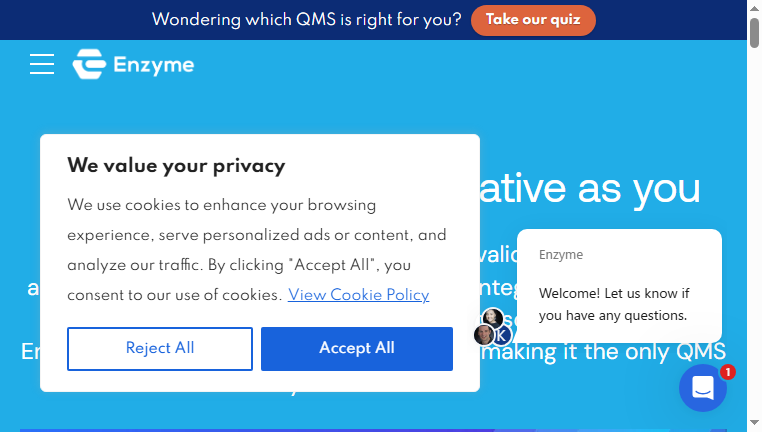Click the scrollbar up arrow
The image size is (762, 432).
[x=754, y=8]
